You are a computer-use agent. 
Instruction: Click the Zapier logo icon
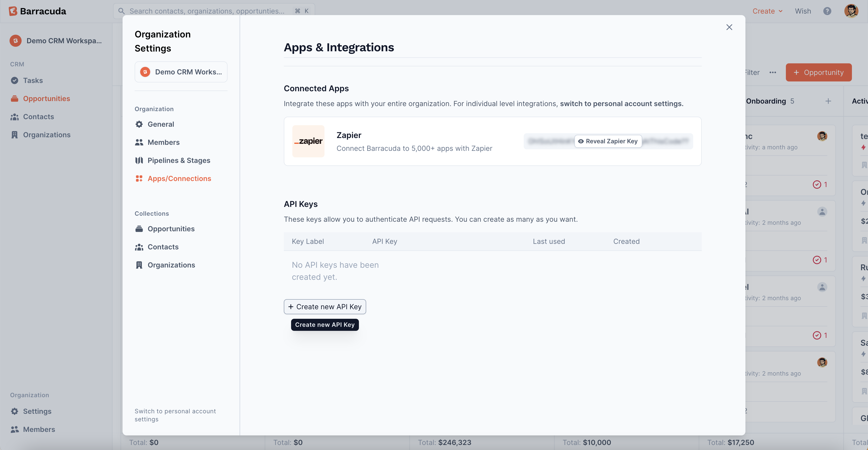click(308, 141)
